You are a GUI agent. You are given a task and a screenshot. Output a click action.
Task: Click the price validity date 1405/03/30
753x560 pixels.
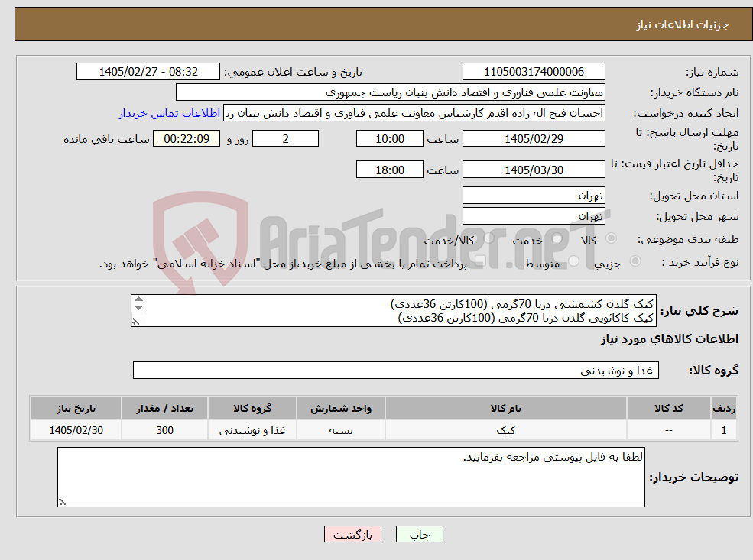pyautogui.click(x=534, y=170)
